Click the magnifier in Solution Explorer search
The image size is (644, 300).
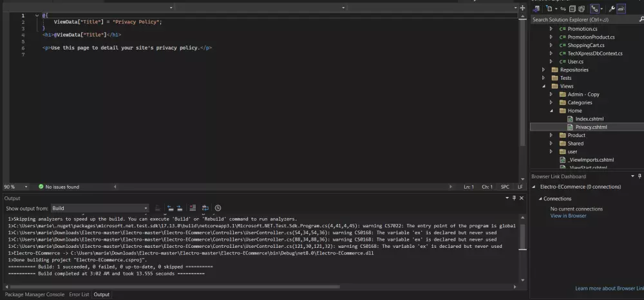[641, 19]
